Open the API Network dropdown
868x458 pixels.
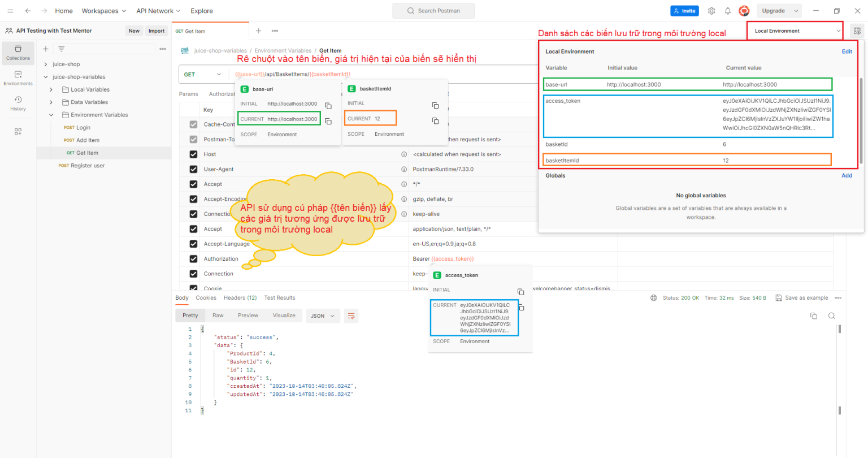coord(158,11)
